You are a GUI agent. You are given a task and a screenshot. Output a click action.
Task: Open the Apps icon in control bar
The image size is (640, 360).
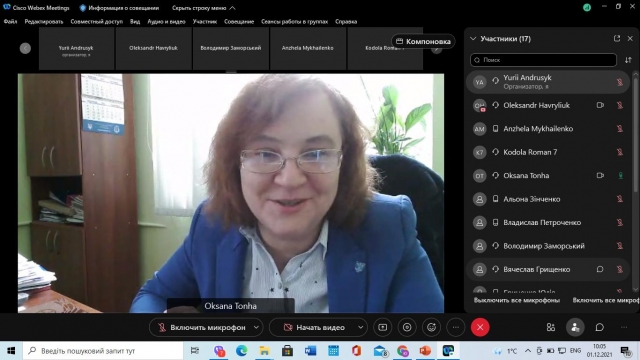tap(551, 327)
